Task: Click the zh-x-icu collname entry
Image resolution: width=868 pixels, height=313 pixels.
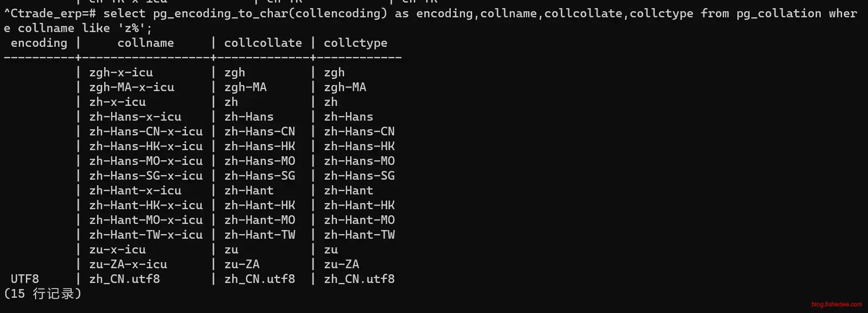Action: coord(117,102)
